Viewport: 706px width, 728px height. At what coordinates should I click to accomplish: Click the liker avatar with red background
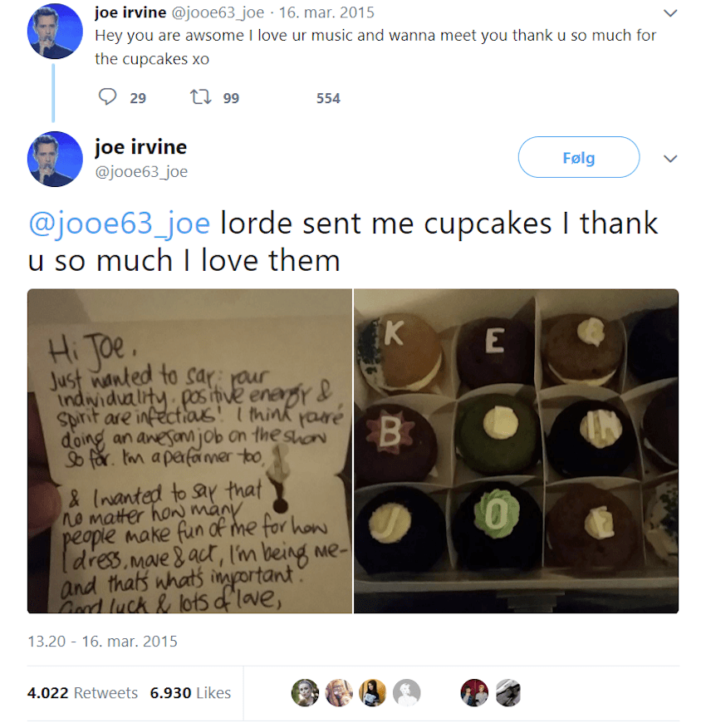tap(474, 692)
